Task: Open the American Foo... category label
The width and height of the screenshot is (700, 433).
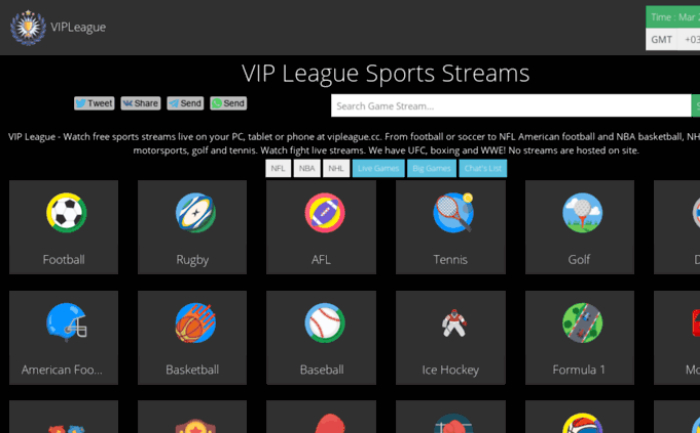Action: click(x=62, y=370)
